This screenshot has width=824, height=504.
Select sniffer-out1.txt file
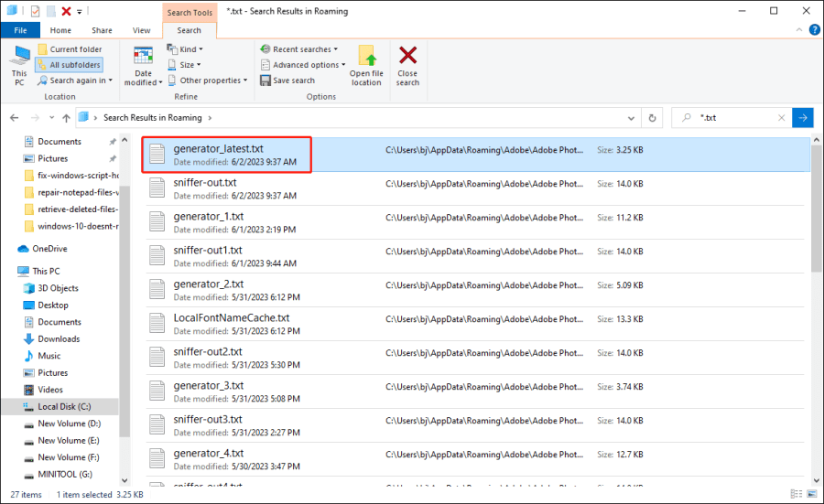(x=475, y=256)
